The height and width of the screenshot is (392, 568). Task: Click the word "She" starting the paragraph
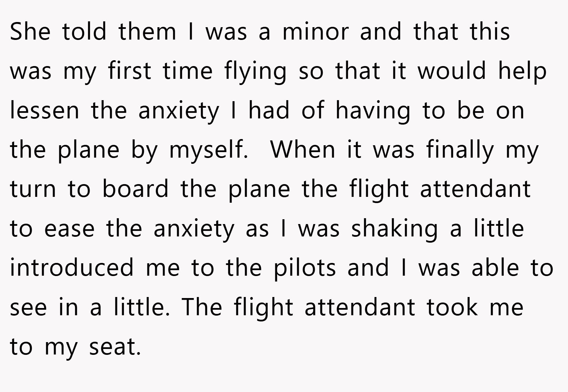pyautogui.click(x=30, y=31)
